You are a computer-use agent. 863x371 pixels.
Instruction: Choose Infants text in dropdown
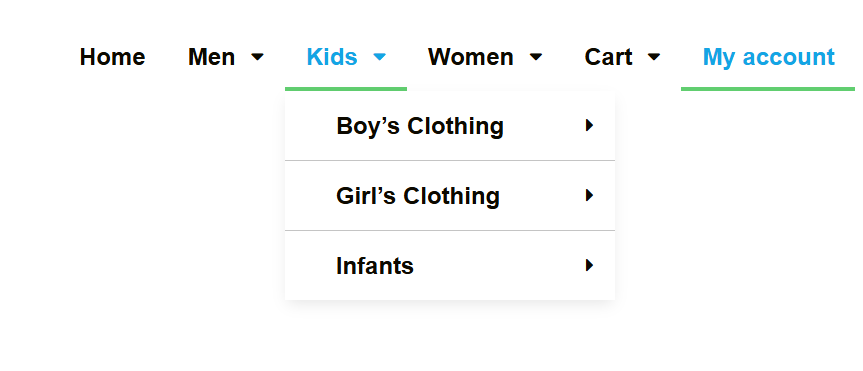click(x=375, y=266)
